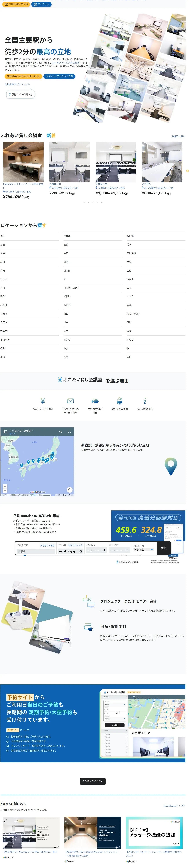Click the ご利用日 date input field

70,551
